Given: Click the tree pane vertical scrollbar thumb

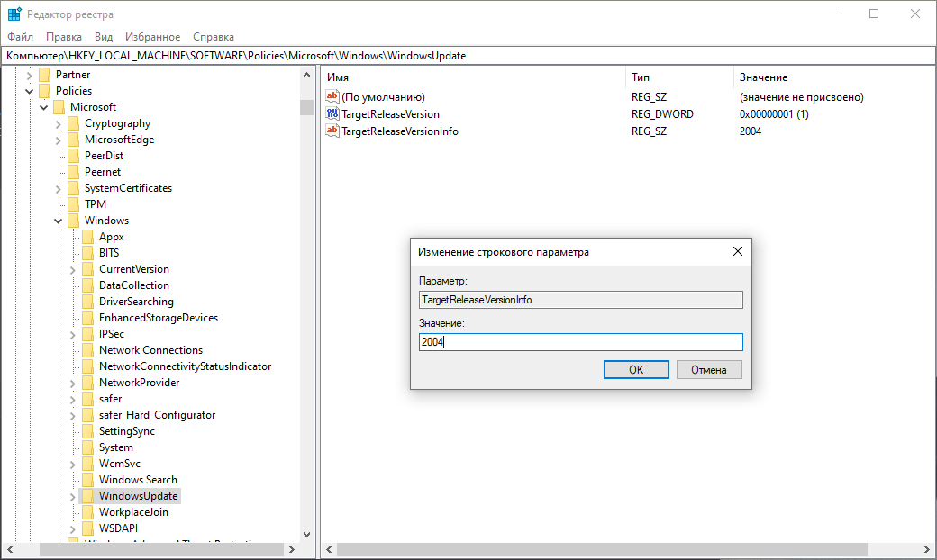Looking at the screenshot, I should (x=306, y=107).
